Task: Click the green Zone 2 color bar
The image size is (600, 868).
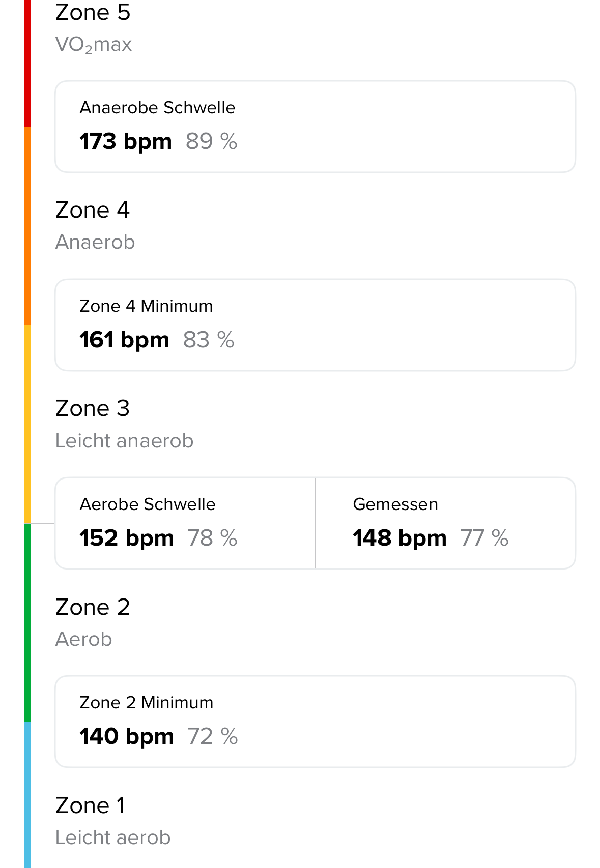Action: (27, 622)
